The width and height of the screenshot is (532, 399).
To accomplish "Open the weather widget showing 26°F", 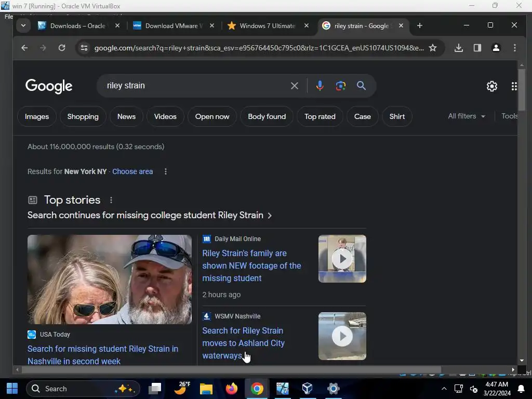I will pos(181,389).
